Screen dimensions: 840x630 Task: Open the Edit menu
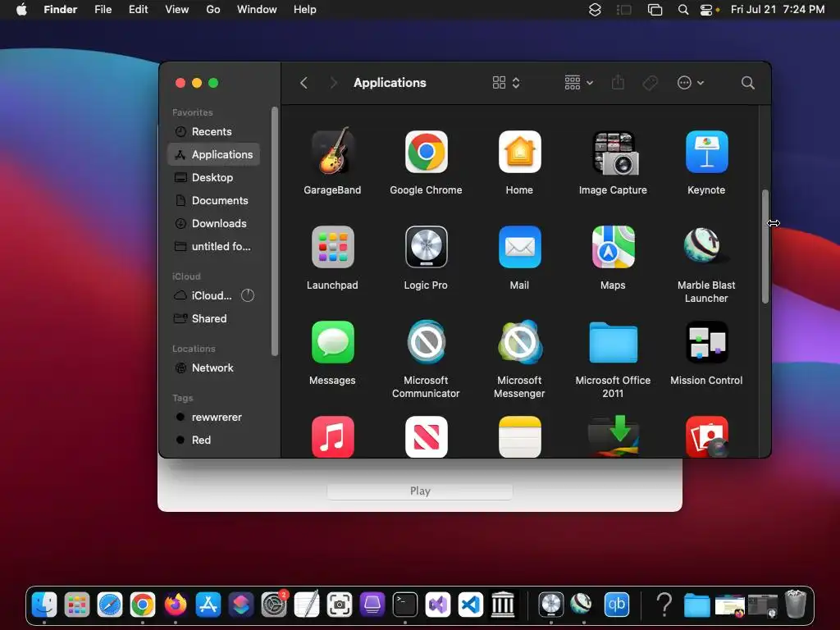point(138,10)
